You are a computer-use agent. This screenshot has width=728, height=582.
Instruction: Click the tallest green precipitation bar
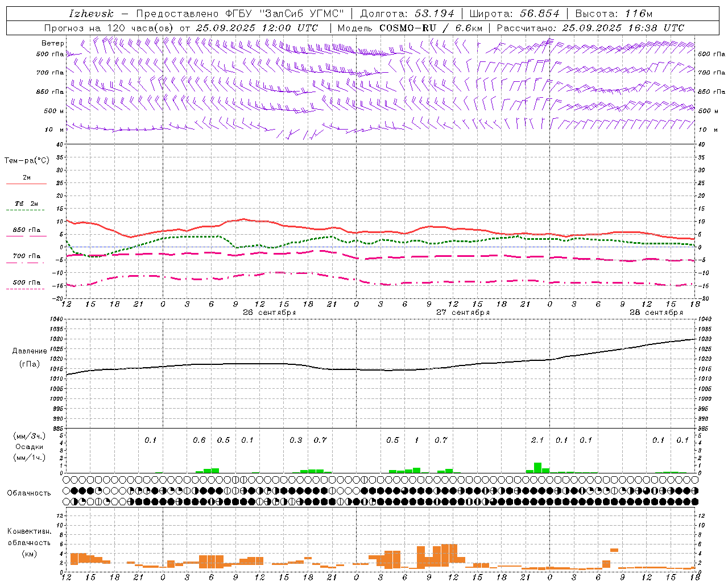pyautogui.click(x=537, y=468)
